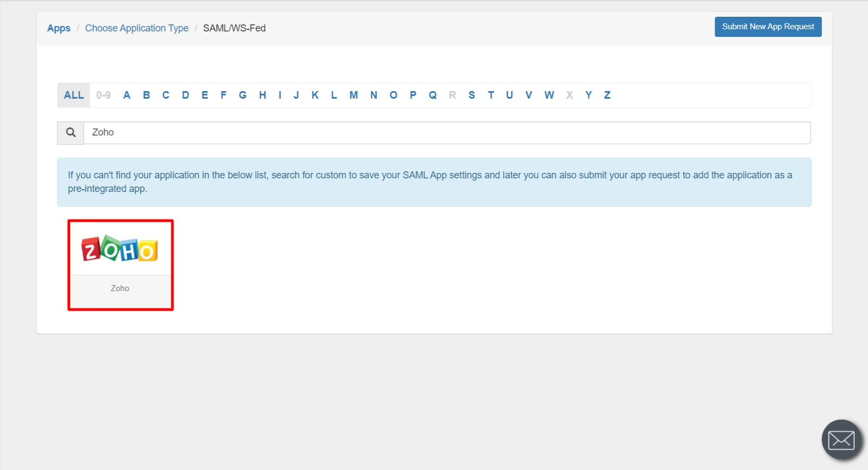Choose letter W in alphabet filter
Screen dimensions: 868x470
click(x=549, y=95)
